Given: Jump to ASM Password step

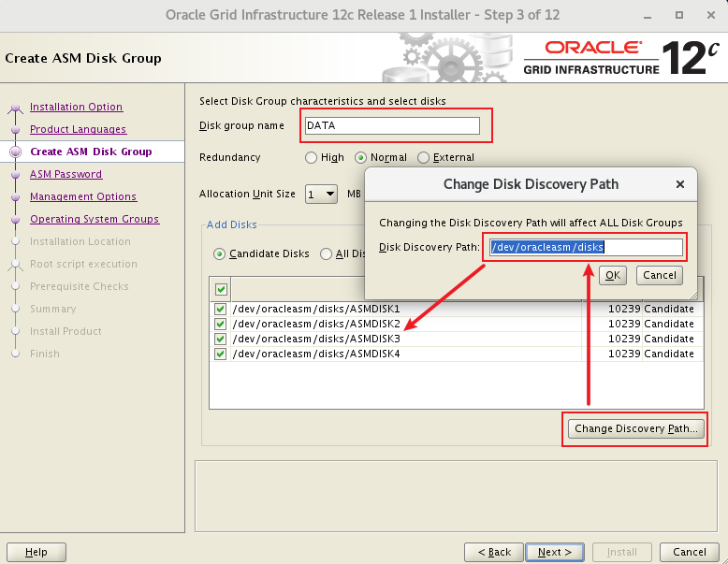Looking at the screenshot, I should point(66,174).
